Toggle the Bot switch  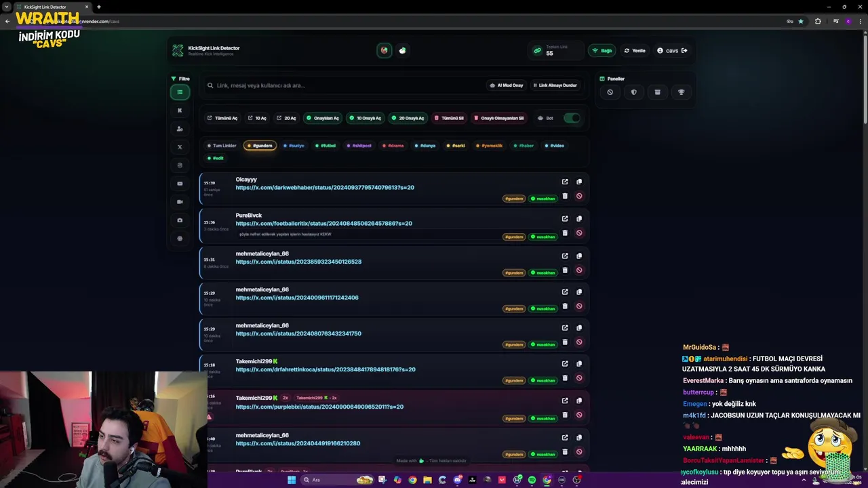(x=572, y=118)
